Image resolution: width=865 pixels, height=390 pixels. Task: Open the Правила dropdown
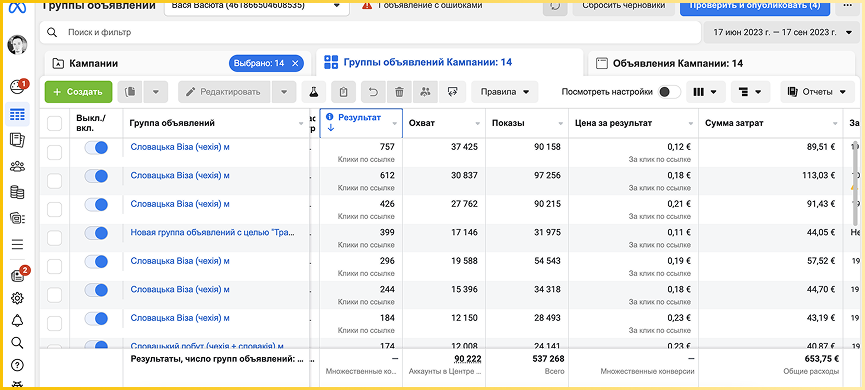coord(505,92)
